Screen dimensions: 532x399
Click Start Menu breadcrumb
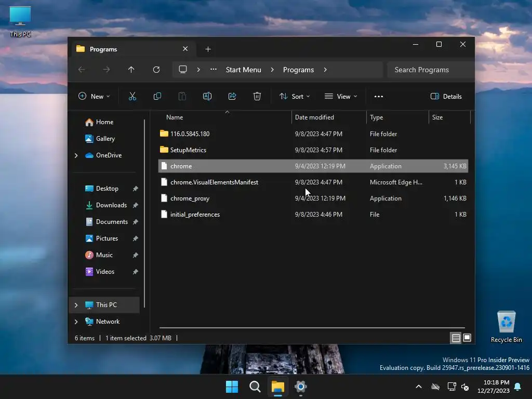tap(243, 70)
